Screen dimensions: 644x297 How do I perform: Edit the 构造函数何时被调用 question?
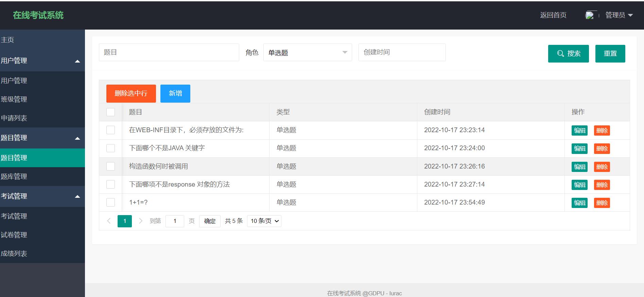[x=580, y=167]
